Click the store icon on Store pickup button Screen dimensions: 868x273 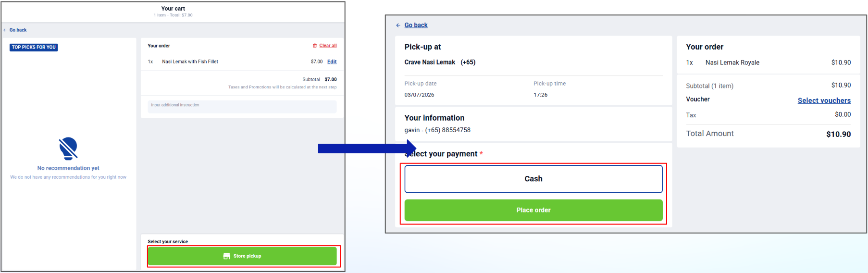click(226, 256)
